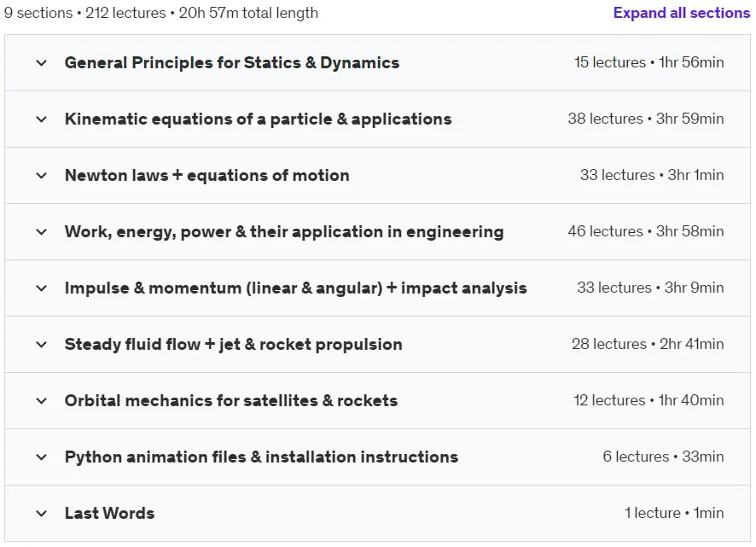Click Python animation files & installation instructions title

[x=261, y=457]
